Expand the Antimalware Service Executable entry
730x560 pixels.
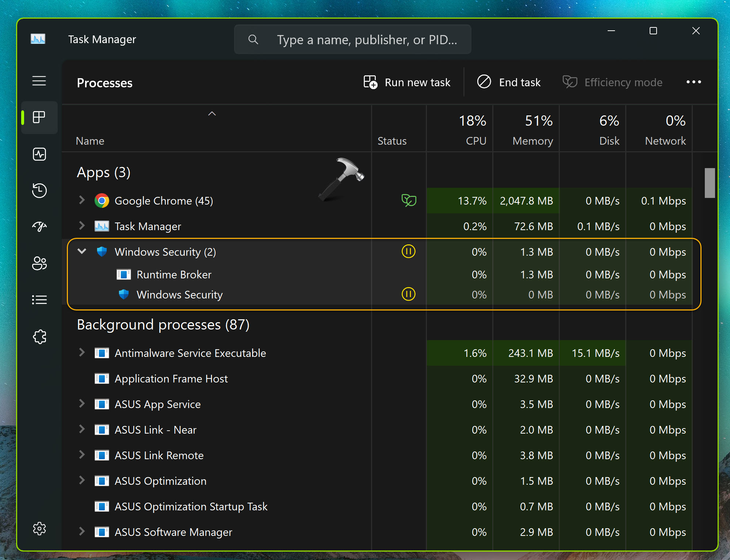pyautogui.click(x=81, y=353)
